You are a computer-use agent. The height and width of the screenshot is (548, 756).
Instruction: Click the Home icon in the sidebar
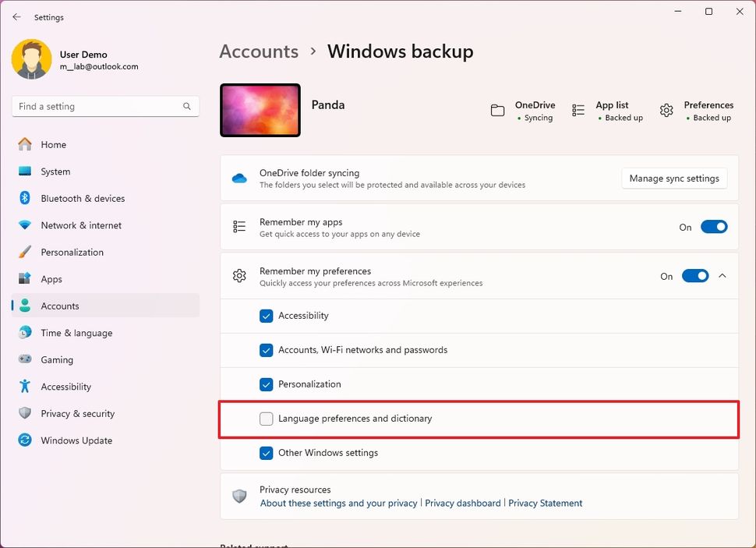pos(25,144)
